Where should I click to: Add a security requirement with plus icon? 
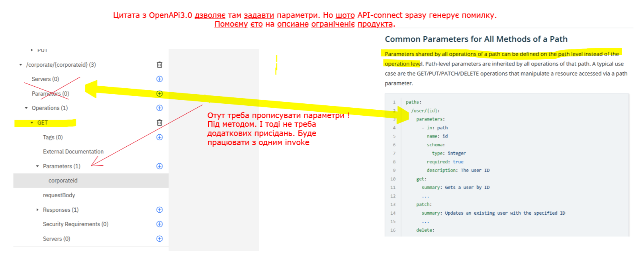tap(159, 224)
